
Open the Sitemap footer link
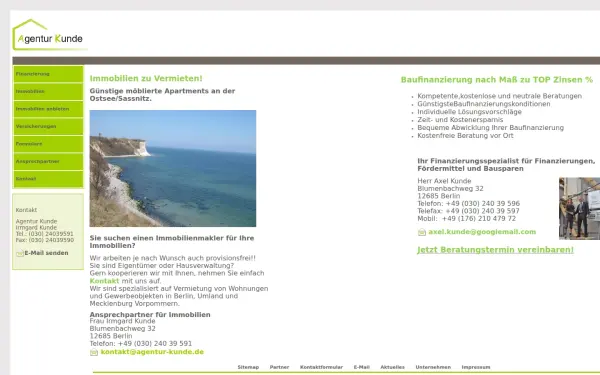(x=248, y=367)
